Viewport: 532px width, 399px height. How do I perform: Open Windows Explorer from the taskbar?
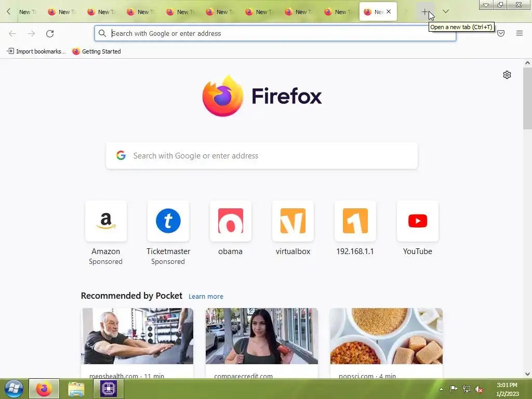click(76, 389)
